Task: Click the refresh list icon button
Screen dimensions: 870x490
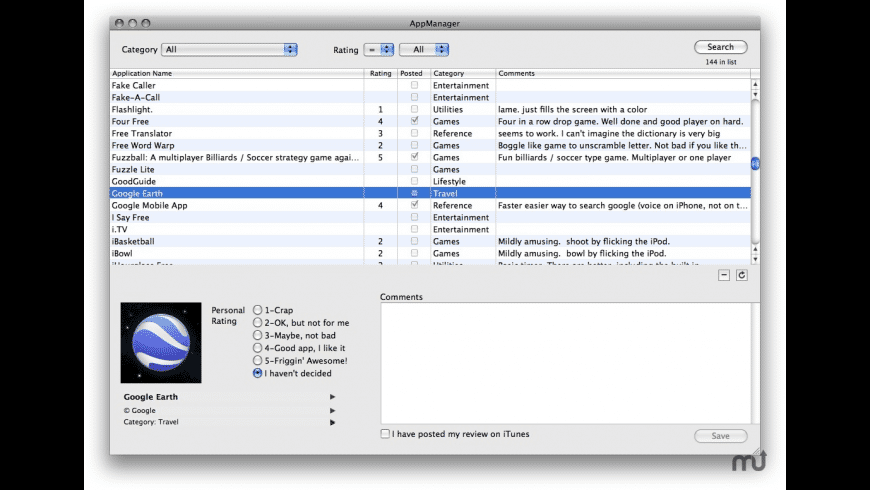Action: [742, 275]
